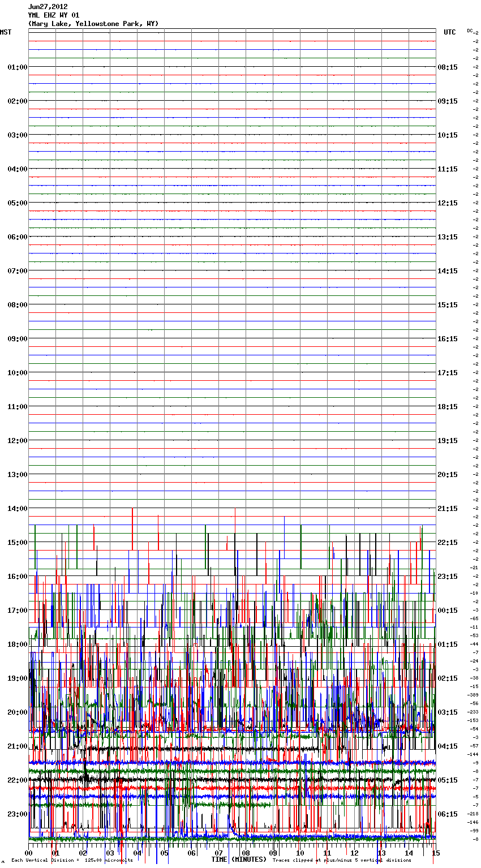Click the MST timezone label
481x868 pixels.
[6, 32]
